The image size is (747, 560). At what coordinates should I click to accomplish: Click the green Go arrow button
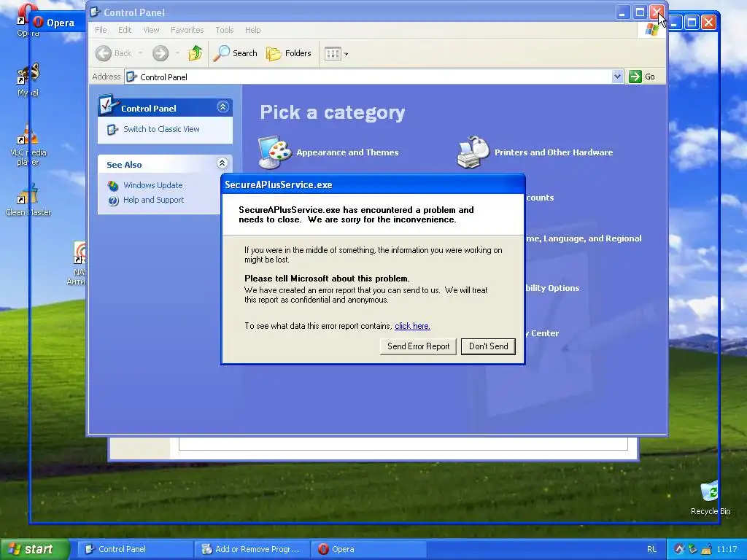point(635,77)
